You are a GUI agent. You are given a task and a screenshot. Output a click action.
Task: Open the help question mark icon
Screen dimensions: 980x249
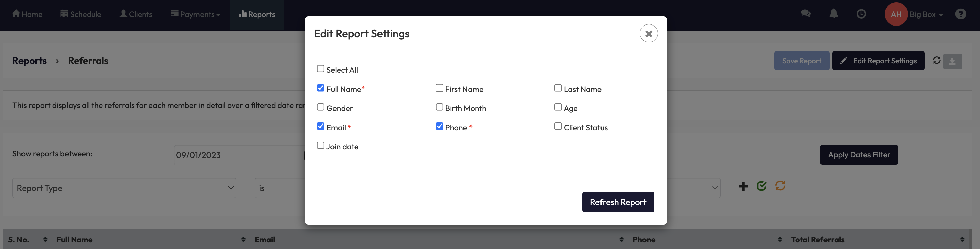960,14
